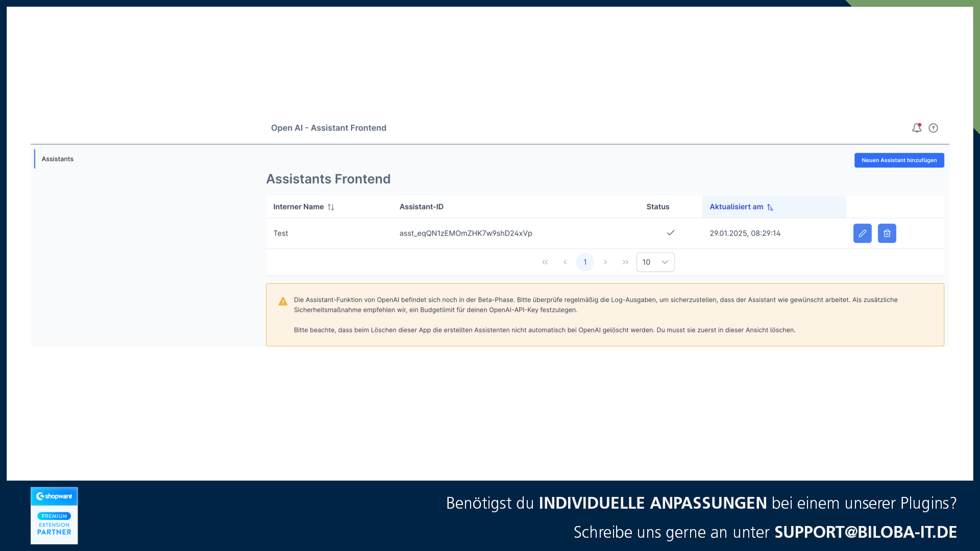Go to previous page chevron
The width and height of the screenshot is (980, 551).
click(x=565, y=262)
